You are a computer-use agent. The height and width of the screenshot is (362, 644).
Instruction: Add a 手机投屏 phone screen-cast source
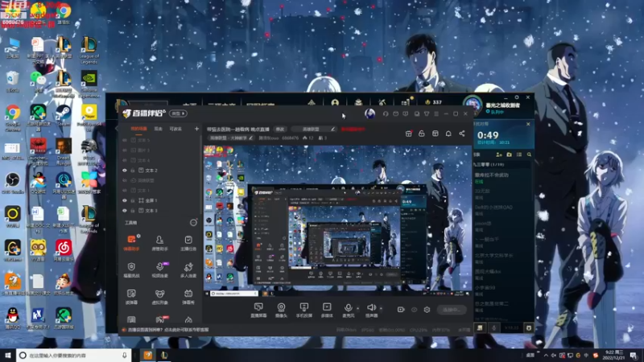click(x=304, y=310)
